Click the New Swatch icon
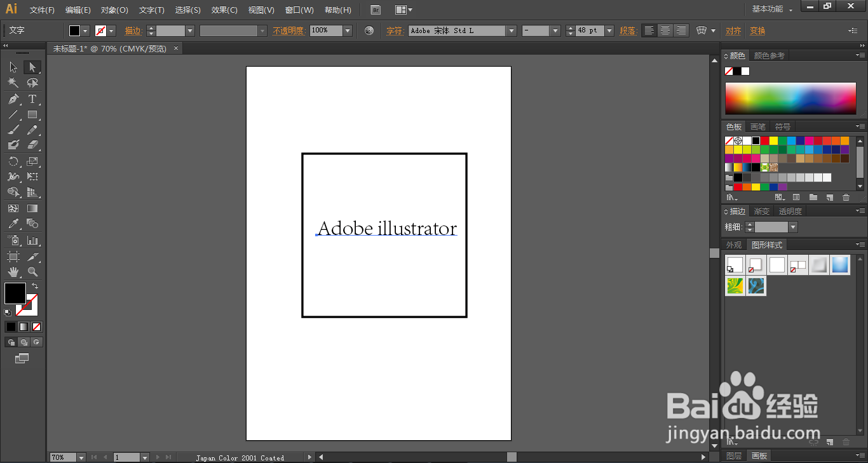868x463 pixels. [x=829, y=198]
